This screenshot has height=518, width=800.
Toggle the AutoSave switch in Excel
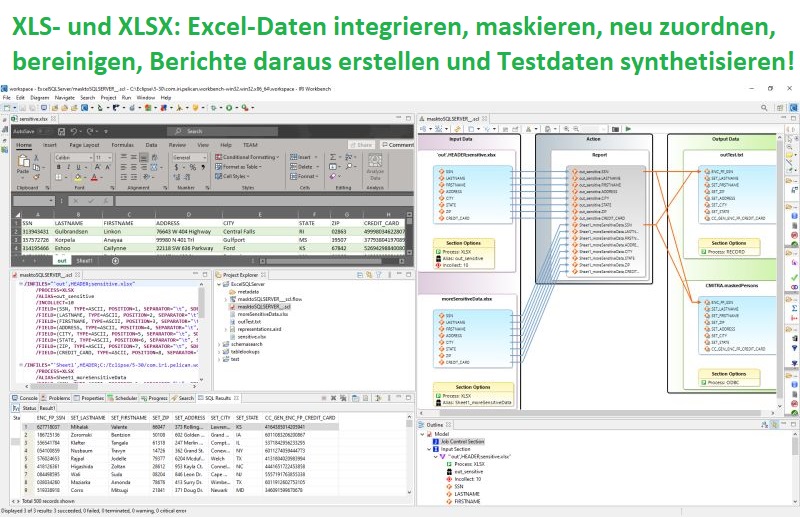click(42, 131)
